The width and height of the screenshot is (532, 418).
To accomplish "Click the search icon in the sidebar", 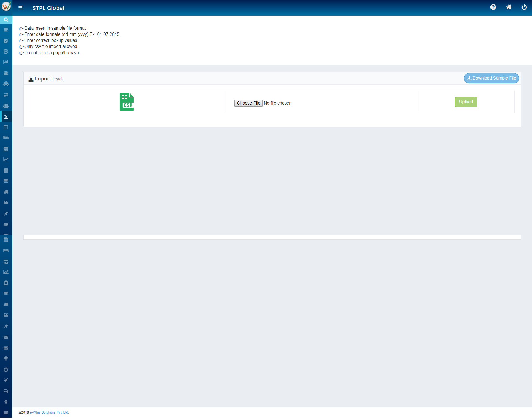I will pyautogui.click(x=6, y=20).
